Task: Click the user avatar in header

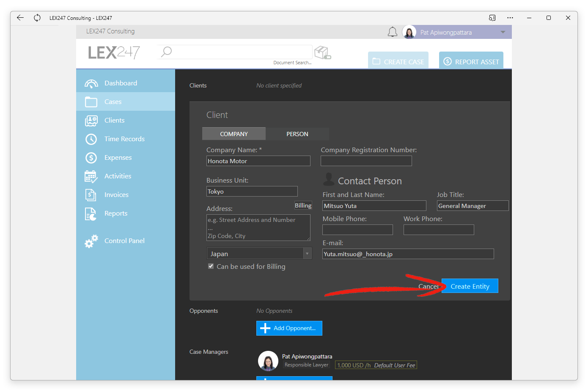Action: coord(409,32)
